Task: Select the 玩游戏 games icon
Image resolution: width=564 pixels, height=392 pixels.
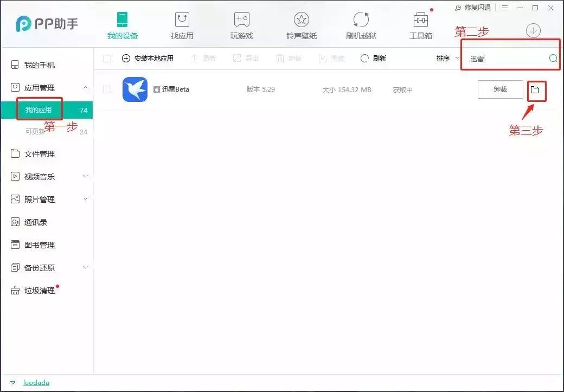Action: point(241,21)
